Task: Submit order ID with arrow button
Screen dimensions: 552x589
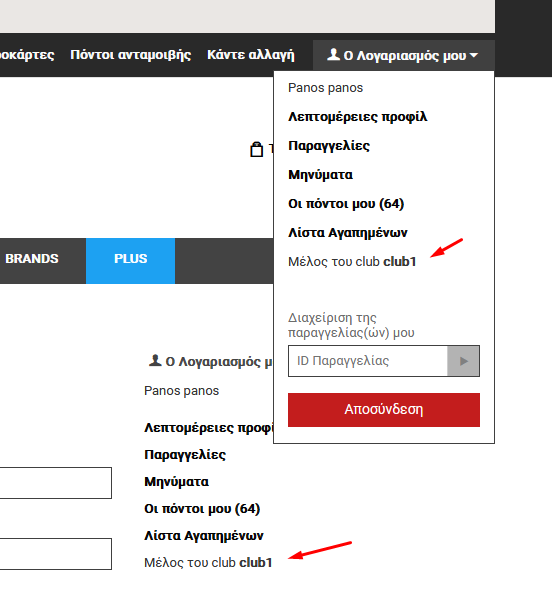Action: pos(463,361)
